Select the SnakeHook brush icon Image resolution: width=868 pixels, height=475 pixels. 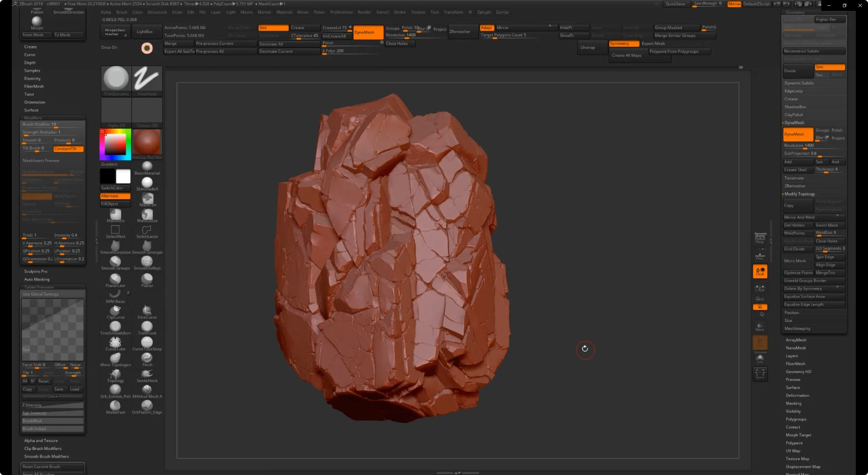pyautogui.click(x=147, y=374)
